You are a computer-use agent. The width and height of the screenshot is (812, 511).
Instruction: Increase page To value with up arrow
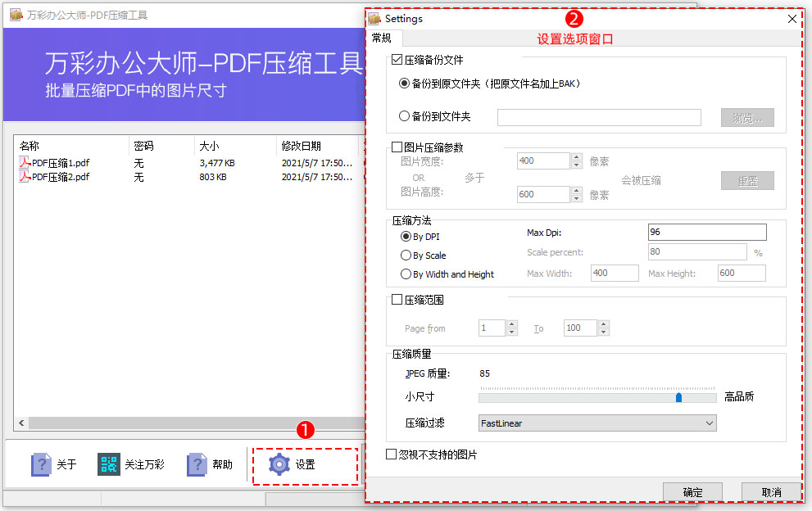[x=603, y=324]
